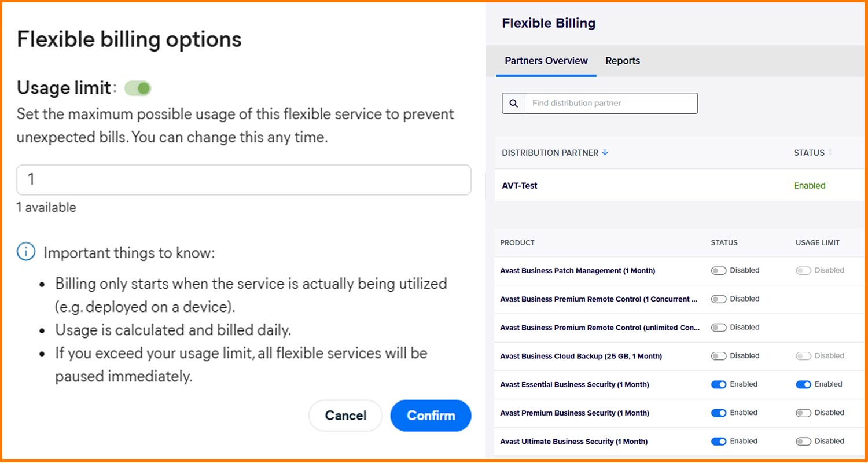This screenshot has width=868, height=463.
Task: Click the search magnifier icon
Action: [x=513, y=103]
